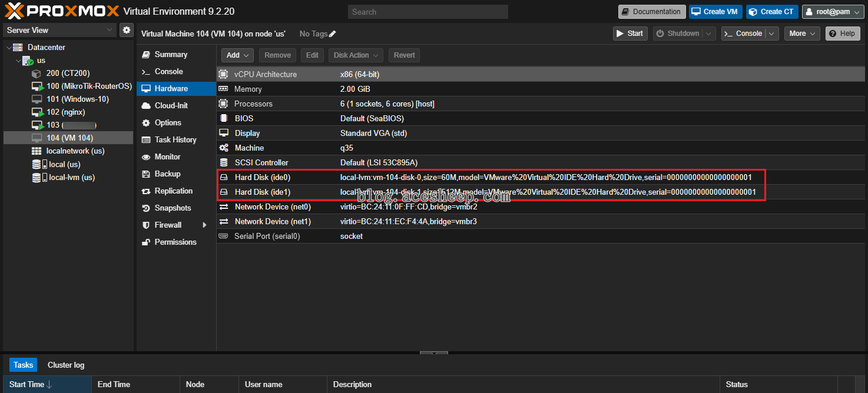Open the root@pam user menu
This screenshot has height=393, width=868.
[833, 12]
